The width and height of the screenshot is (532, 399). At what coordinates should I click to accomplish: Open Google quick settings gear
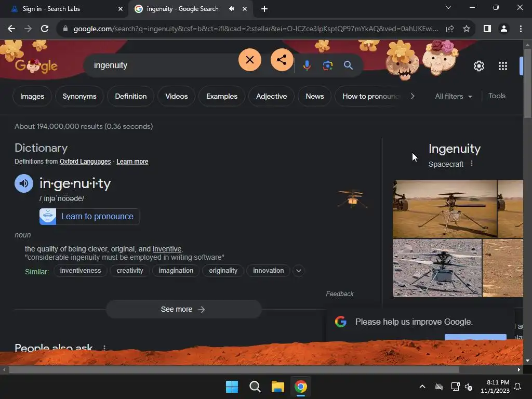coord(478,66)
